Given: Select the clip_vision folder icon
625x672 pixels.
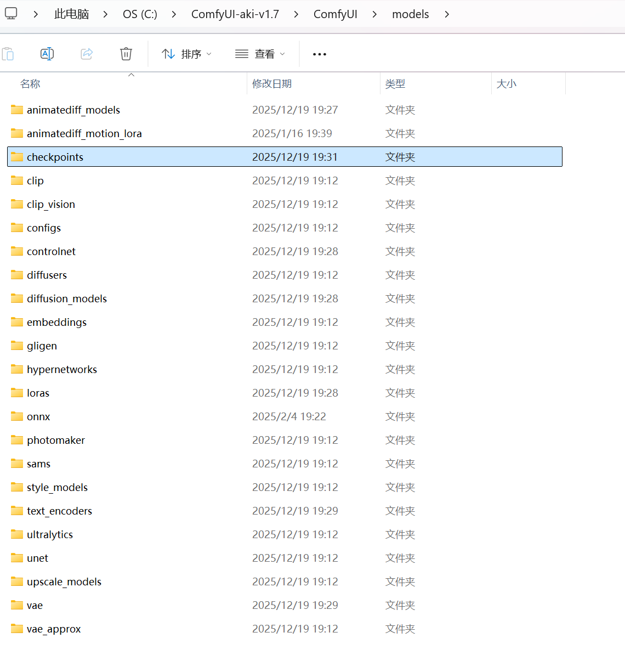Looking at the screenshot, I should 17,204.
